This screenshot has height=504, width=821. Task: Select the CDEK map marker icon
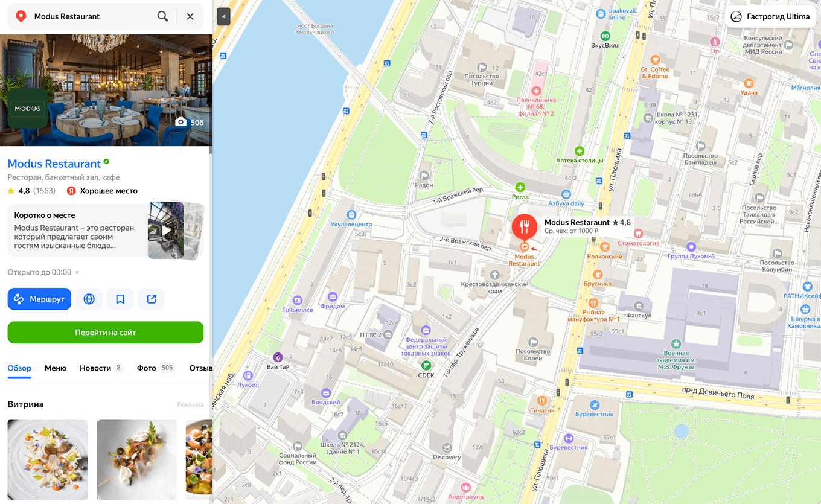tap(426, 365)
